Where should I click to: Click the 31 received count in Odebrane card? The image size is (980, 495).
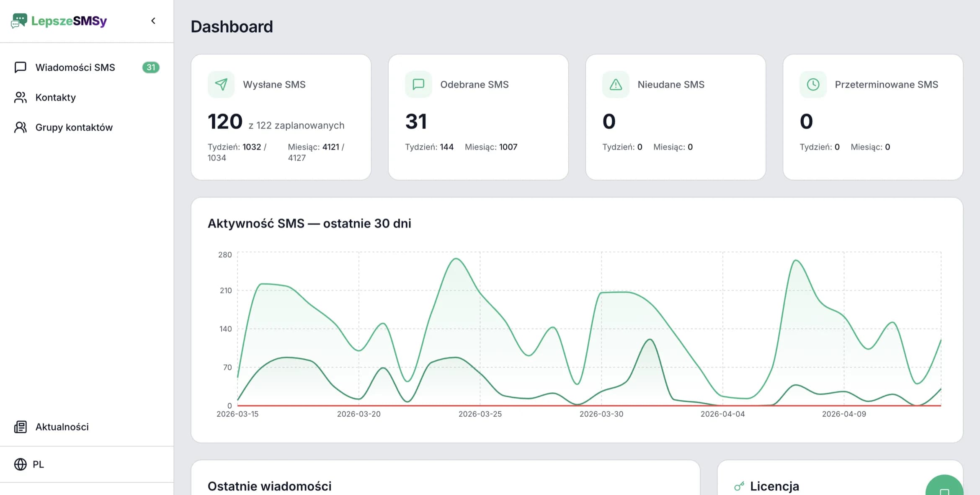tap(416, 122)
